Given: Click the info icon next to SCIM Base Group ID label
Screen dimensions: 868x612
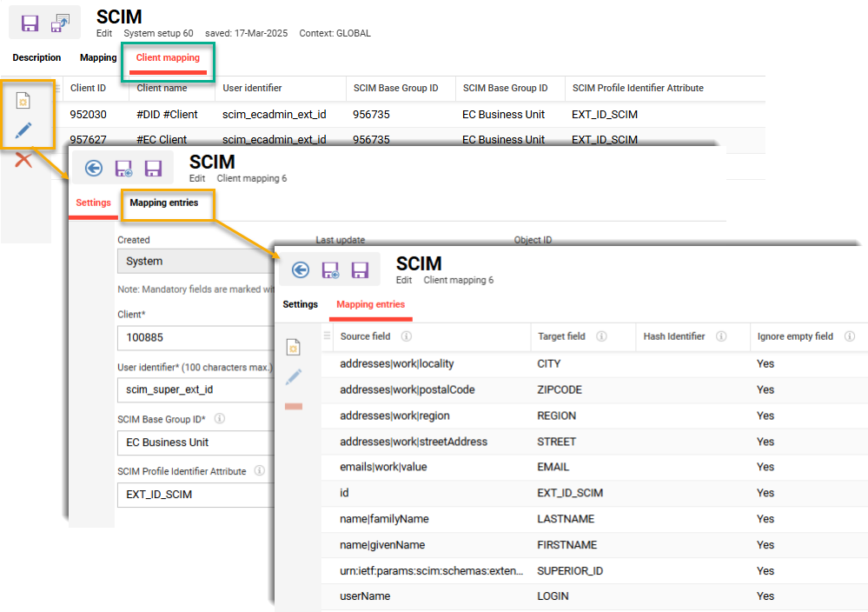Looking at the screenshot, I should [x=220, y=418].
